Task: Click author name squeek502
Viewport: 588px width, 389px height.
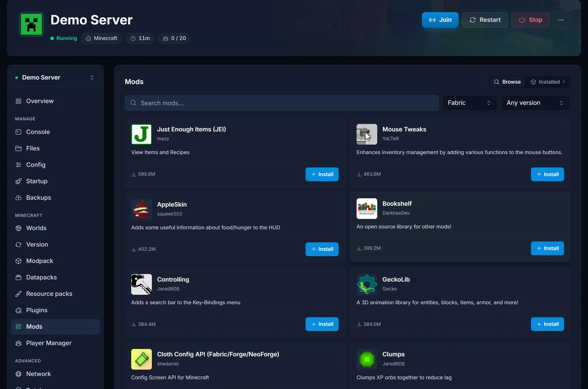Action: point(169,214)
